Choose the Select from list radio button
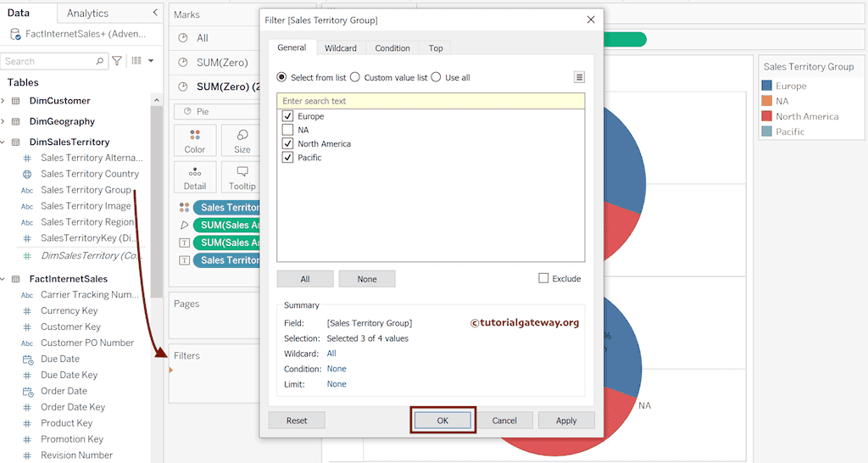Screen dimensions: 868x463 point(281,77)
